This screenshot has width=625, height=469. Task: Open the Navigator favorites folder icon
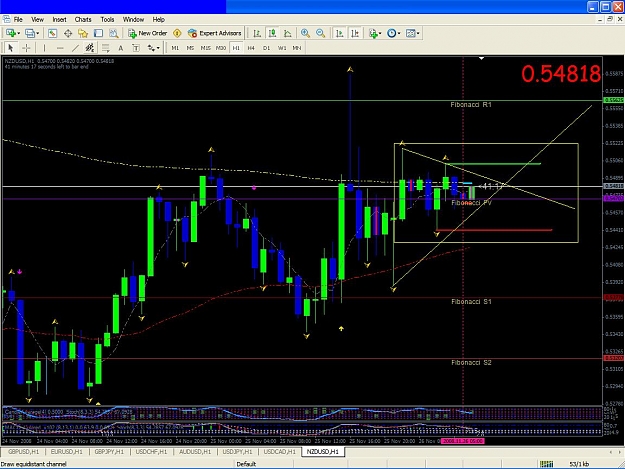point(83,33)
